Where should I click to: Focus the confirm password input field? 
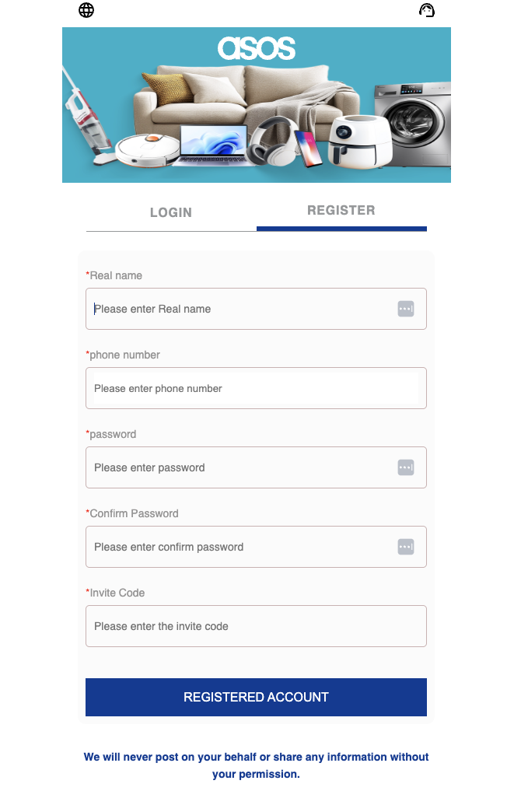[241, 547]
